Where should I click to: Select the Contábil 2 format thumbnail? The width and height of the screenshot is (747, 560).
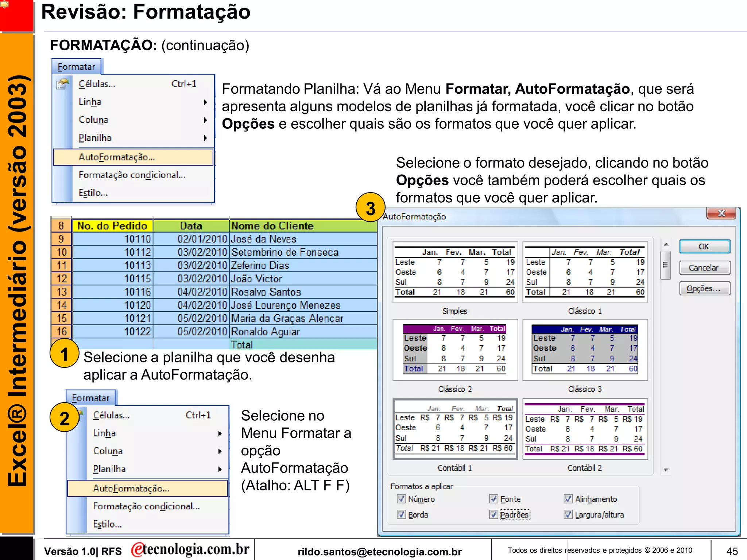click(585, 429)
